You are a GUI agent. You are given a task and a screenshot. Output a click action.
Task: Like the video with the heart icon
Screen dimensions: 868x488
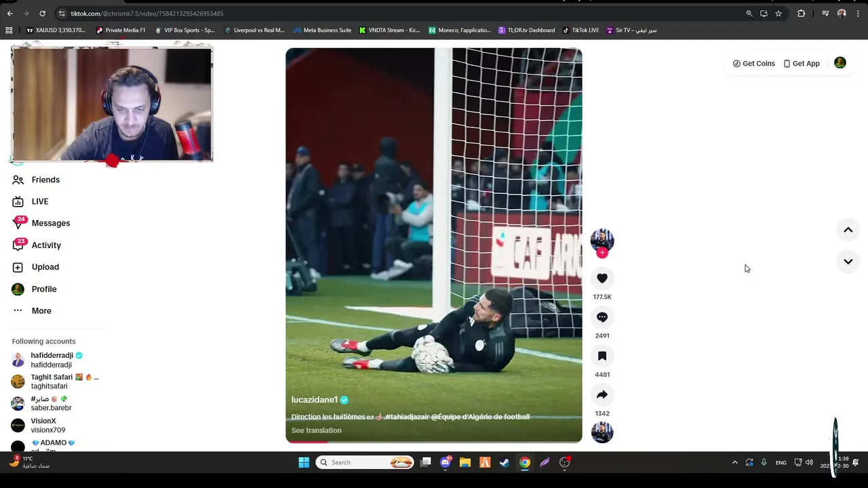[602, 279]
